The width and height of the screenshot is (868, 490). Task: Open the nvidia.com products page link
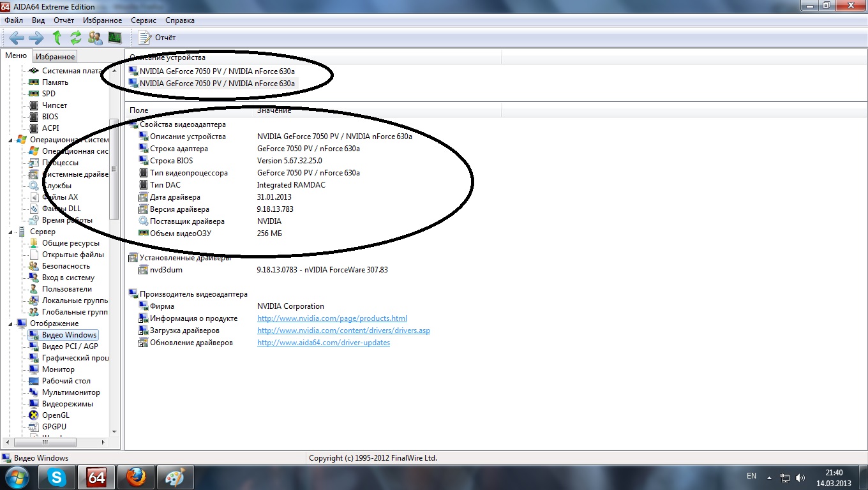coord(332,318)
